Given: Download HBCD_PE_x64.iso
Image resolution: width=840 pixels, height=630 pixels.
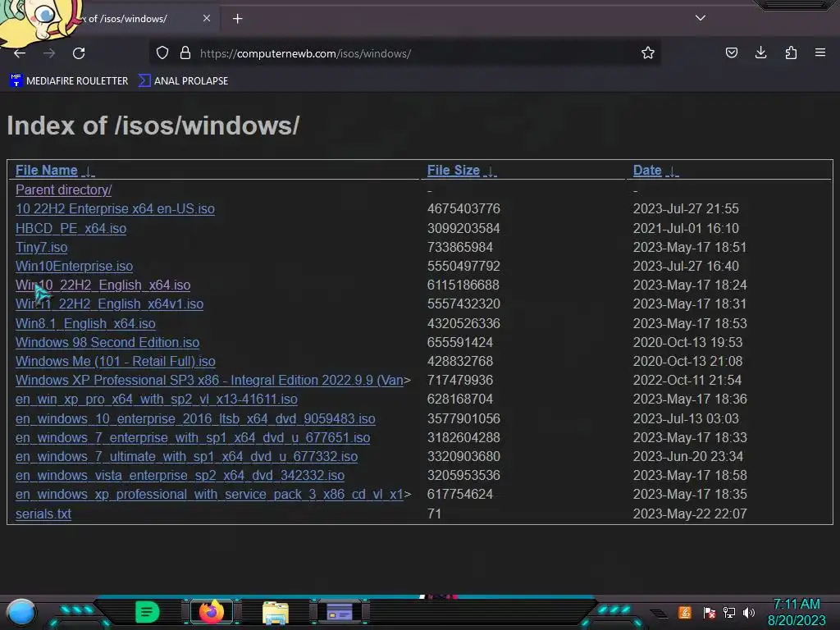Looking at the screenshot, I should (71, 228).
